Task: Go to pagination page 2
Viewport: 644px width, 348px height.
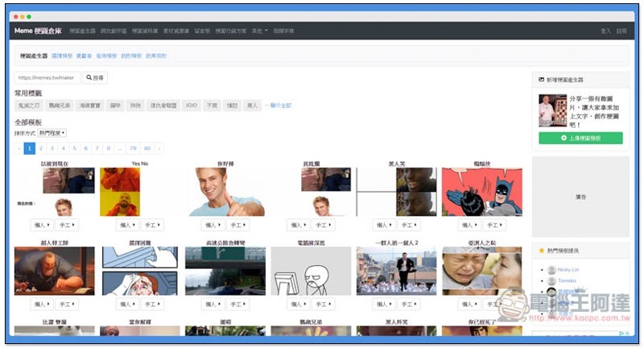Action: point(41,148)
